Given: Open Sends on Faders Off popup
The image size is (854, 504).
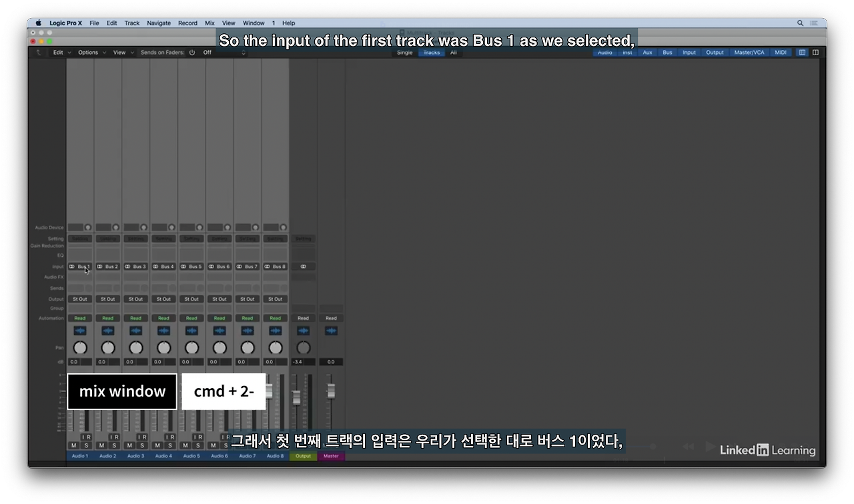Looking at the screenshot, I should [x=224, y=53].
